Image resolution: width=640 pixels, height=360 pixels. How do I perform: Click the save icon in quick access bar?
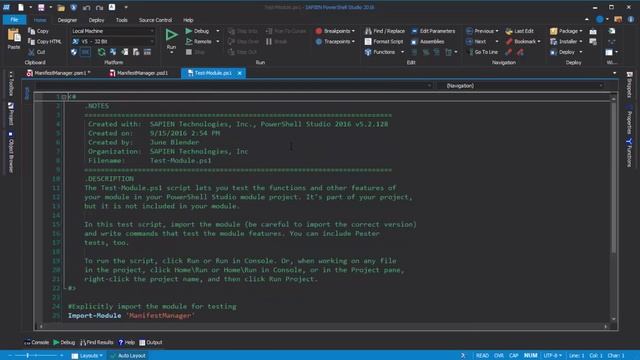pyautogui.click(x=41, y=7)
